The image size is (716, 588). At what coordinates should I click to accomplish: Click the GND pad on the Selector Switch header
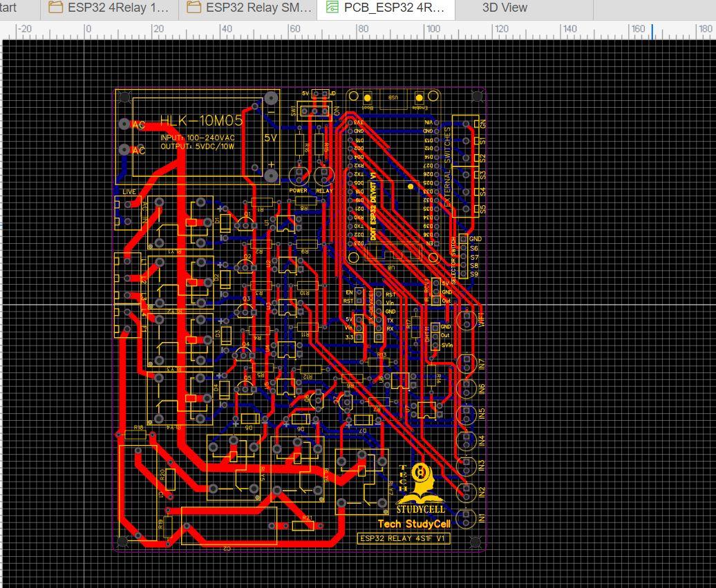463,240
